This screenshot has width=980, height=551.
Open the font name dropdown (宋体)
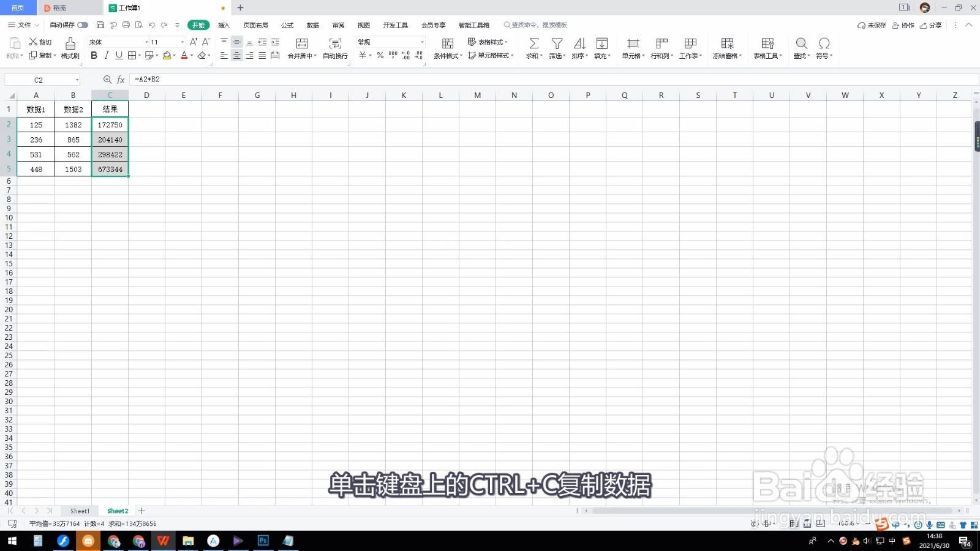pos(146,42)
